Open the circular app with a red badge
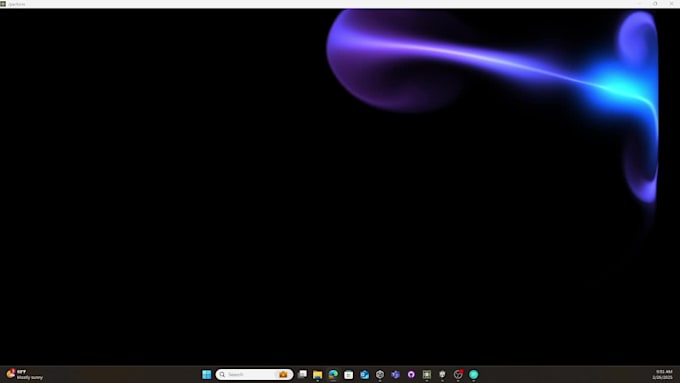 458,374
